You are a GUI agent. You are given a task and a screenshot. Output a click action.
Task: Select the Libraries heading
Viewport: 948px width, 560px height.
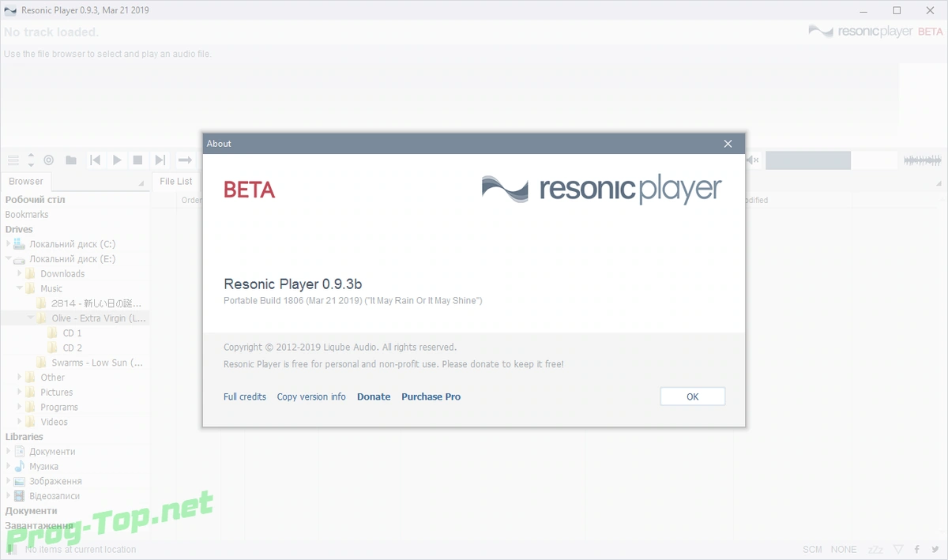point(24,437)
